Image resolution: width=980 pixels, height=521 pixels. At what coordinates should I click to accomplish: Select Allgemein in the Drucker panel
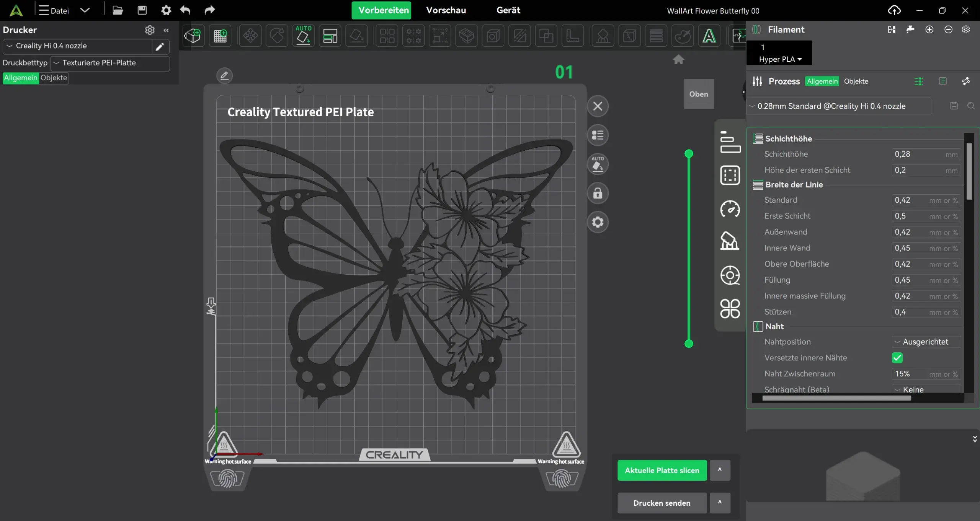click(21, 78)
